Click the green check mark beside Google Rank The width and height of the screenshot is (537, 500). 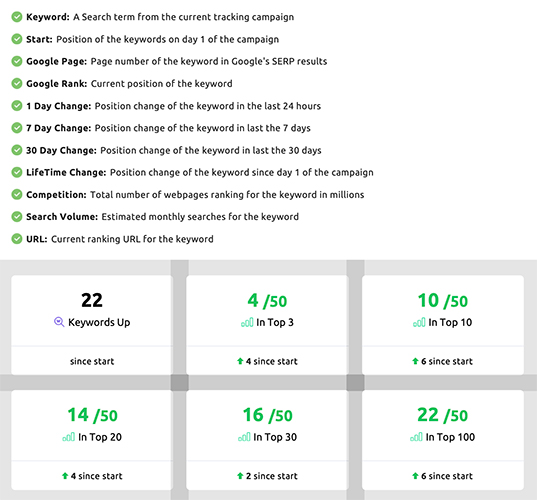pos(16,84)
